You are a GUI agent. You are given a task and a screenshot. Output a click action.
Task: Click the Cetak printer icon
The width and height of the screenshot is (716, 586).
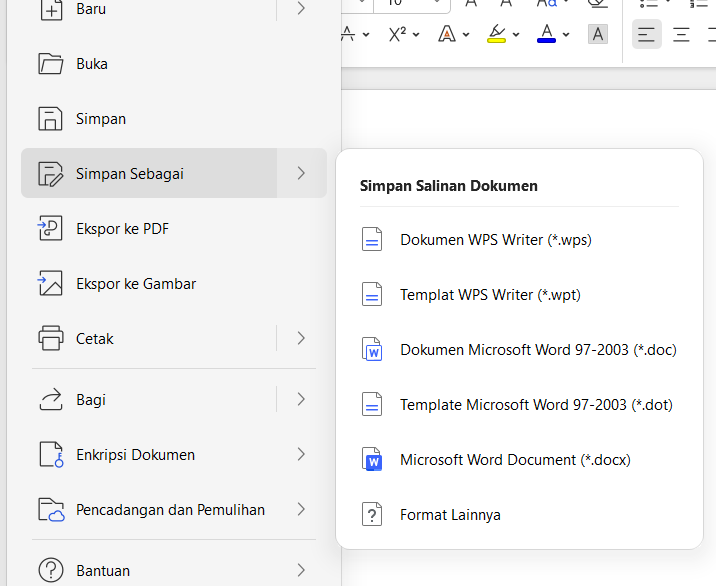[51, 339]
